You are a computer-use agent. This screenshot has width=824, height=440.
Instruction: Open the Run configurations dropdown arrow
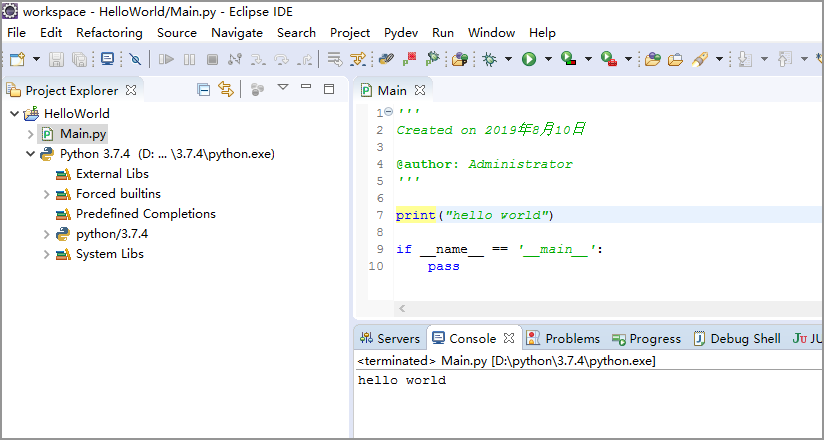(548, 59)
